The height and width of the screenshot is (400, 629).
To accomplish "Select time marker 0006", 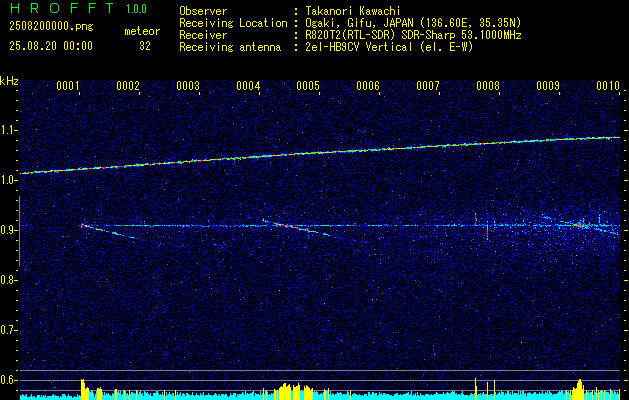I will tap(368, 86).
